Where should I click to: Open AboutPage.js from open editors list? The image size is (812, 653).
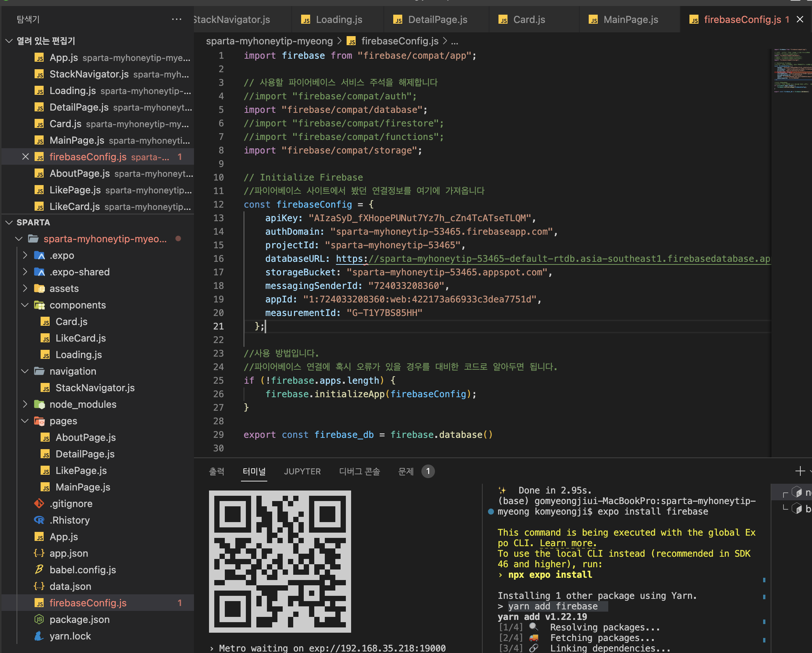tap(98, 173)
